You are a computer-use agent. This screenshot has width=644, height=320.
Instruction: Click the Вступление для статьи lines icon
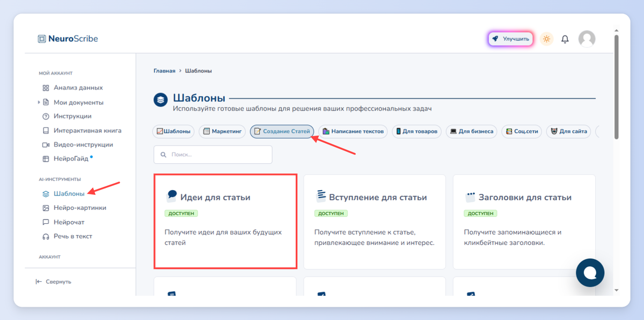click(320, 195)
